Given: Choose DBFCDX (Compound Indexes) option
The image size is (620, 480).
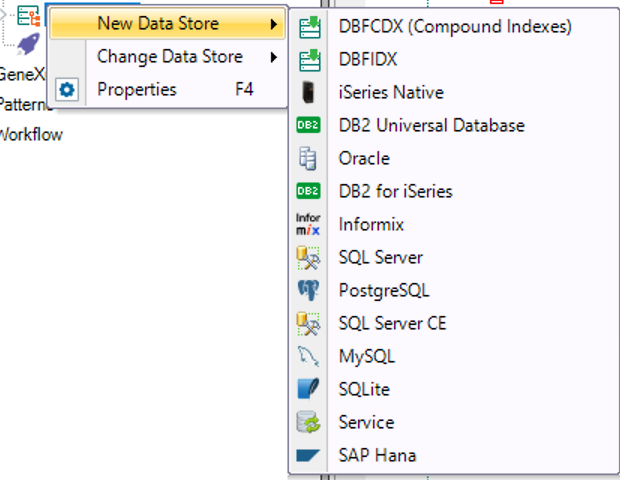Looking at the screenshot, I should 455,27.
